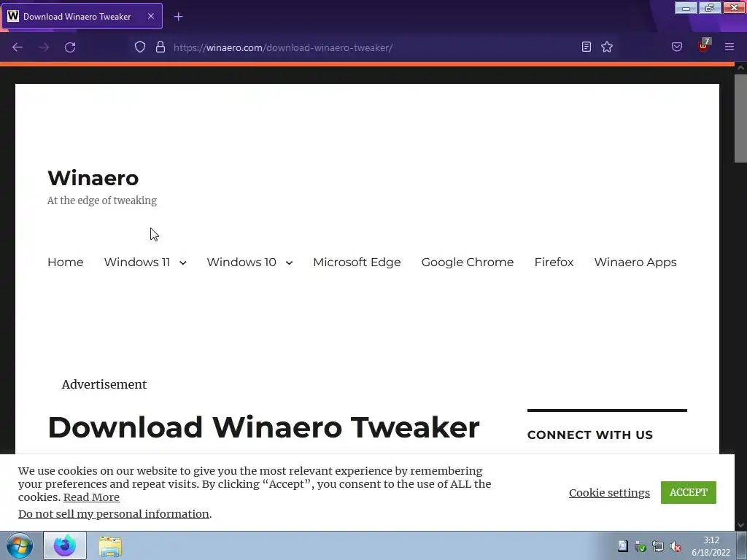Image resolution: width=747 pixels, height=560 pixels.
Task: Open Windows Explorer from taskbar
Action: click(x=110, y=546)
